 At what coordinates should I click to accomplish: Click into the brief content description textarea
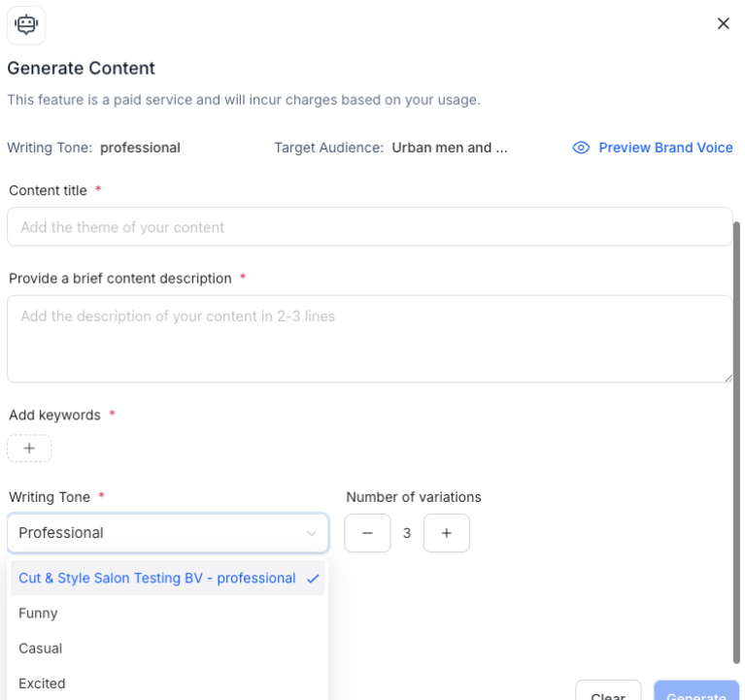pos(369,339)
